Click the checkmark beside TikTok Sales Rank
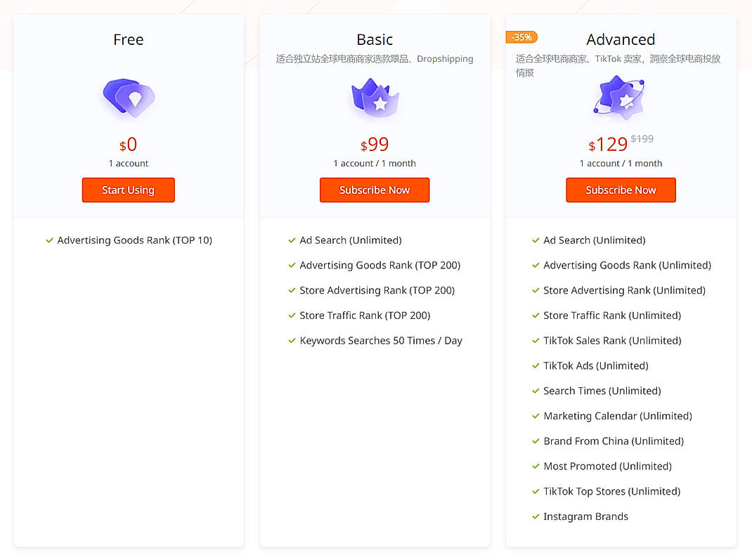 [535, 341]
